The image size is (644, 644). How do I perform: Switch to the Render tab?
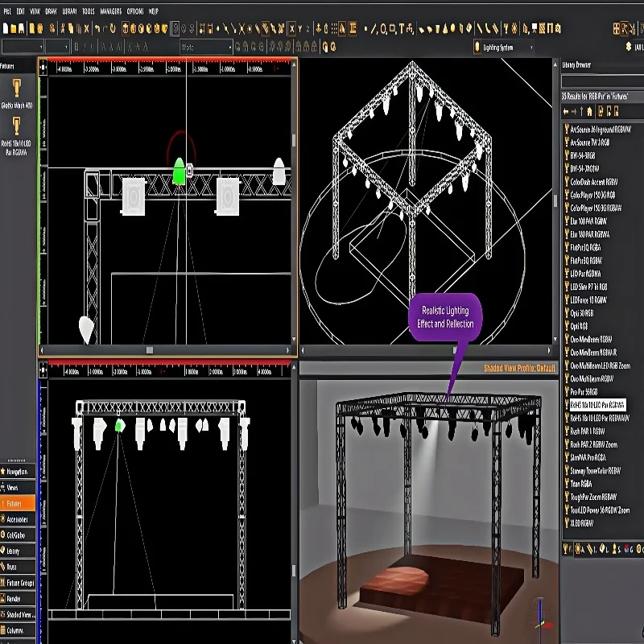pos(18,599)
